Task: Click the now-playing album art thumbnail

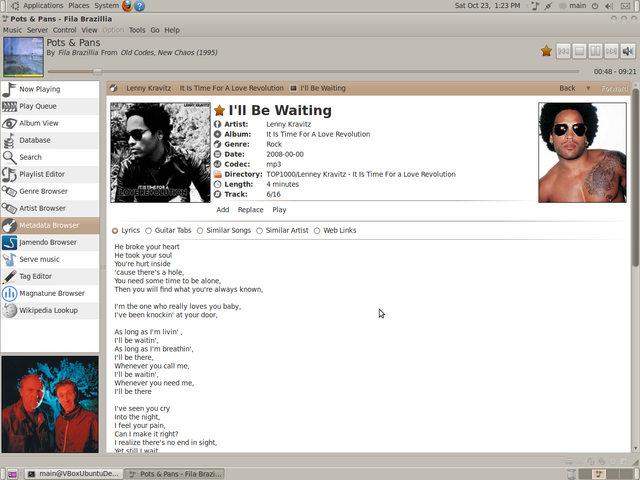Action: click(23, 57)
